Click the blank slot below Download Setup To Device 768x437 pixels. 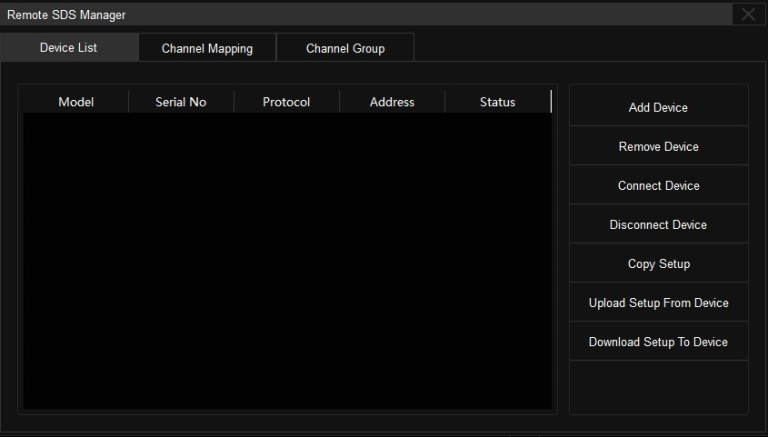click(658, 386)
